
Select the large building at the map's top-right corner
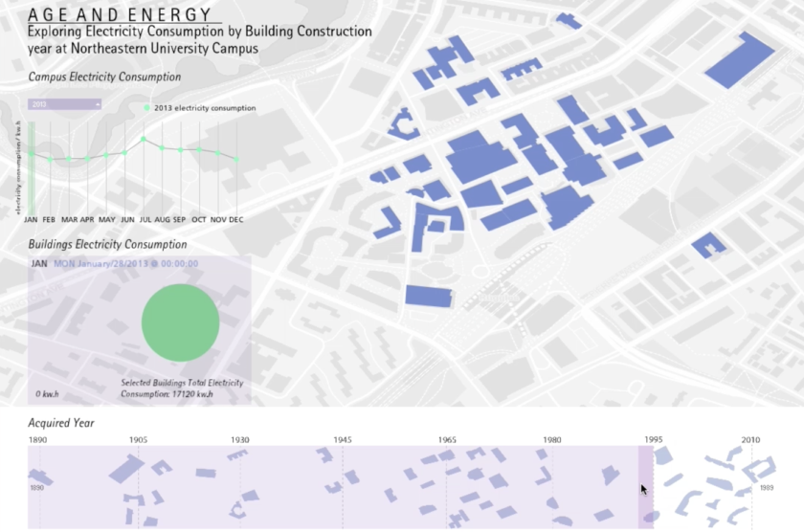point(740,59)
